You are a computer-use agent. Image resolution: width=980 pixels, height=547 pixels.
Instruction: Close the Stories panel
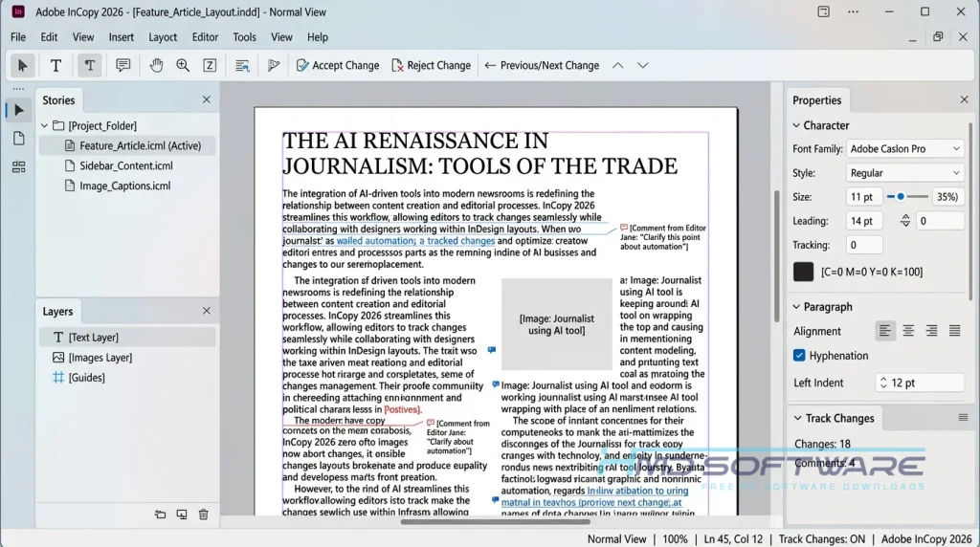click(x=207, y=99)
